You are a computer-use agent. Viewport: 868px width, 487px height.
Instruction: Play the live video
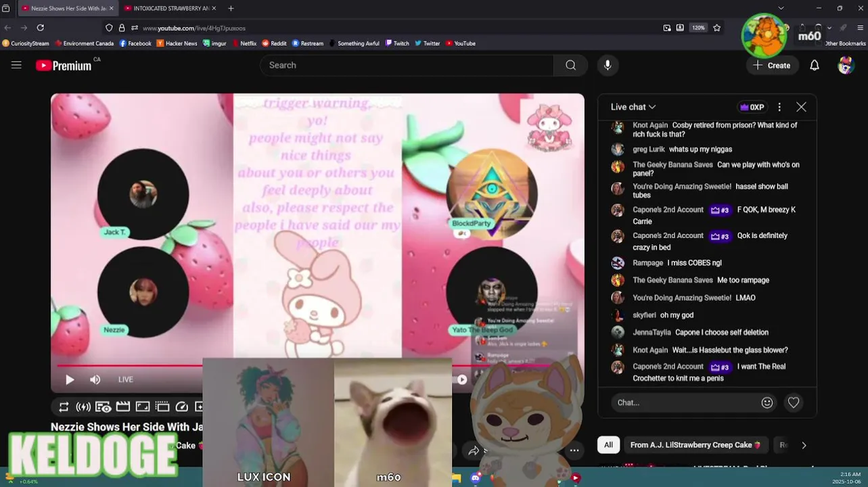click(x=70, y=379)
